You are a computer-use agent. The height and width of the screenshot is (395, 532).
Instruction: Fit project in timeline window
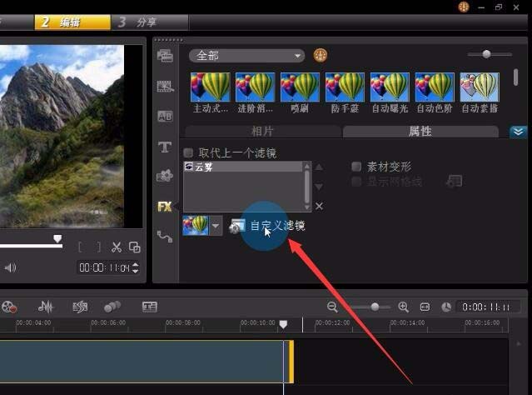pyautogui.click(x=425, y=307)
